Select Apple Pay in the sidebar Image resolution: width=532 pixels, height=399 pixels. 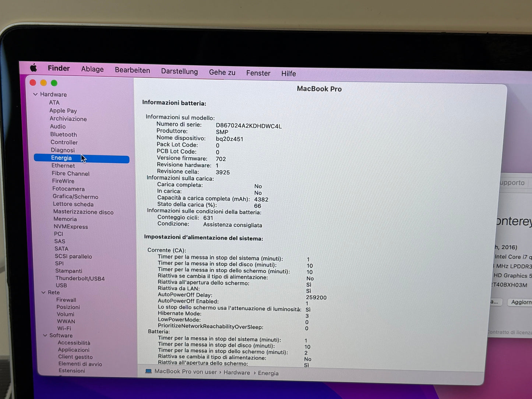pos(63,111)
